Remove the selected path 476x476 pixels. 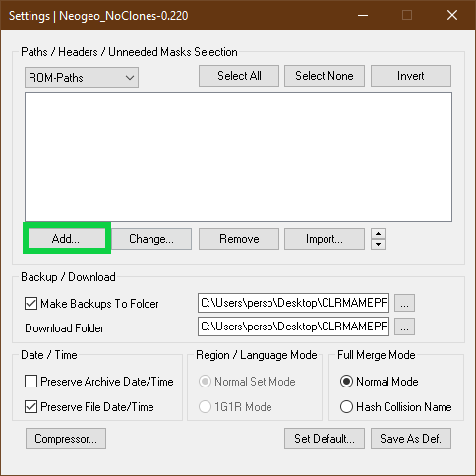[x=239, y=239]
